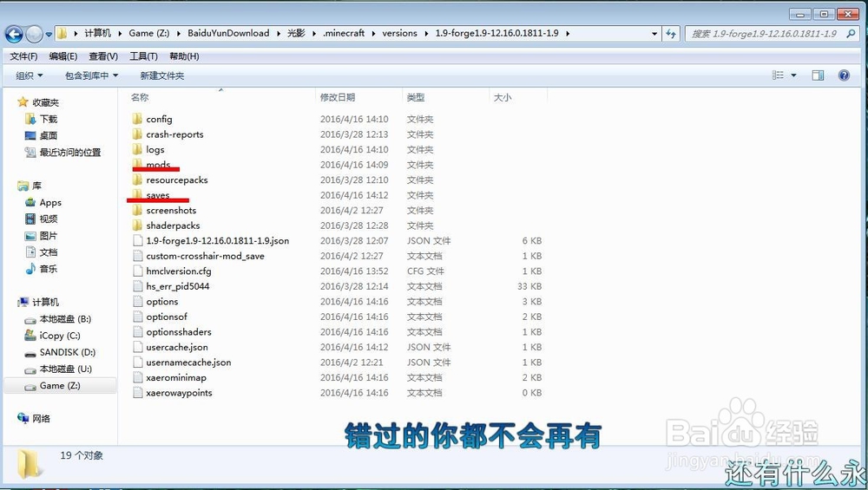The image size is (868, 490).
Task: Select the resourcepacks folder icon
Action: coord(137,180)
